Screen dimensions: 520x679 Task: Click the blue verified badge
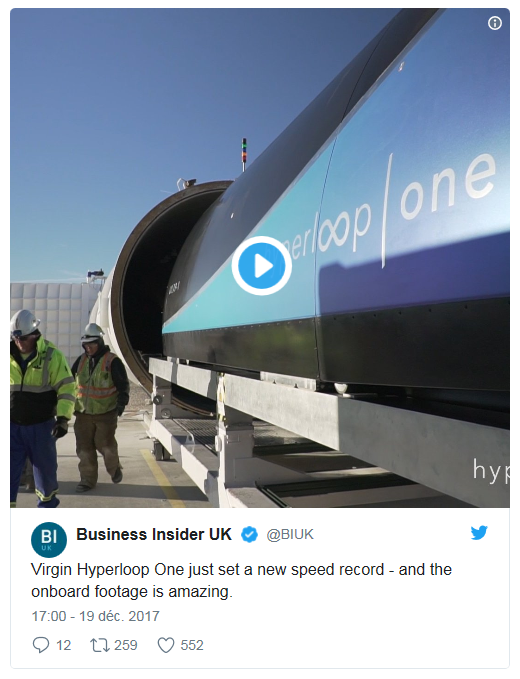[x=249, y=534]
